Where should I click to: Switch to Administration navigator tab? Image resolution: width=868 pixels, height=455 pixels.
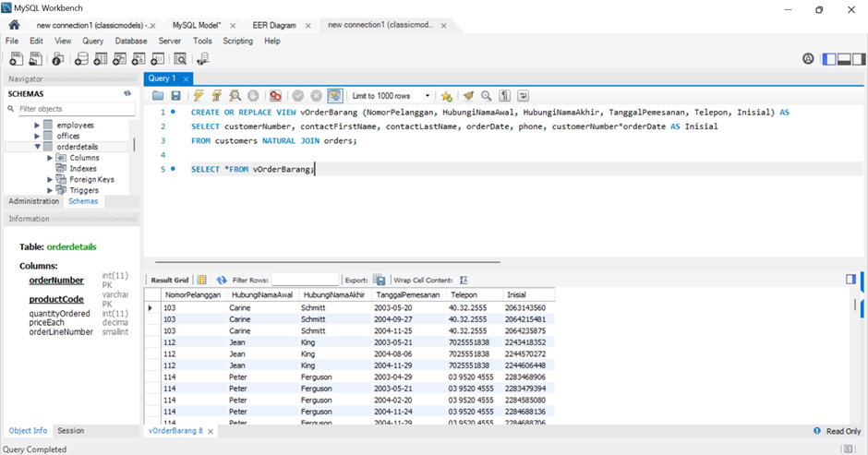click(34, 201)
